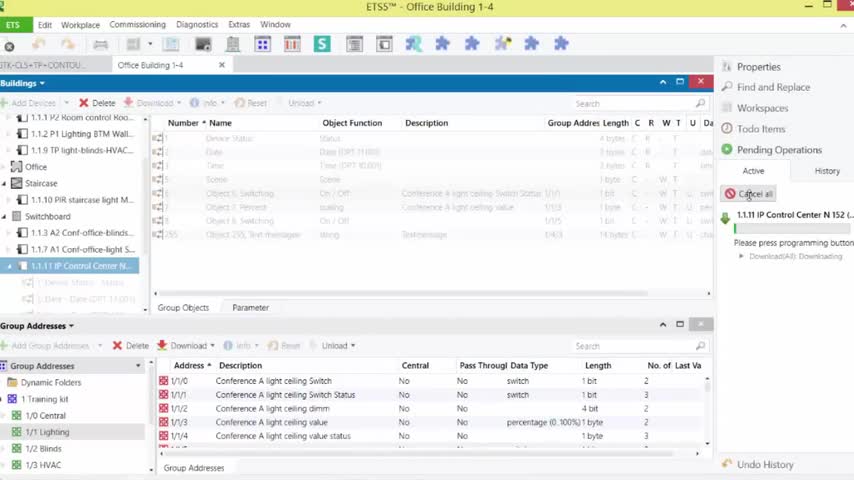Select device 1.1.3 A2 Conf-office-blinds

coord(82,233)
